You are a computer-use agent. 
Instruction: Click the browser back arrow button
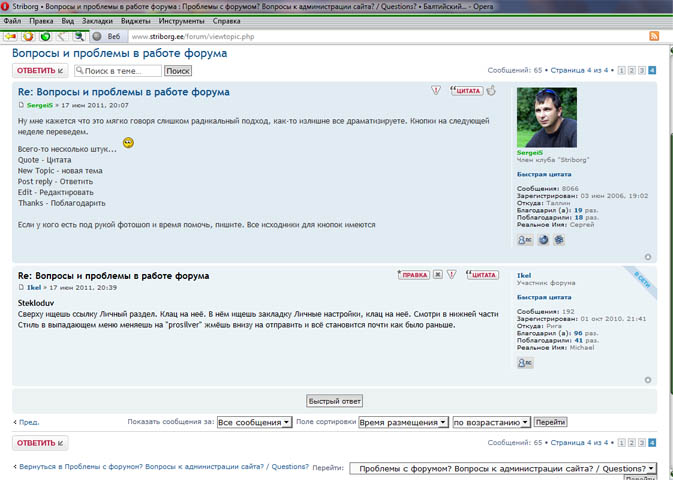pyautogui.click(x=10, y=36)
